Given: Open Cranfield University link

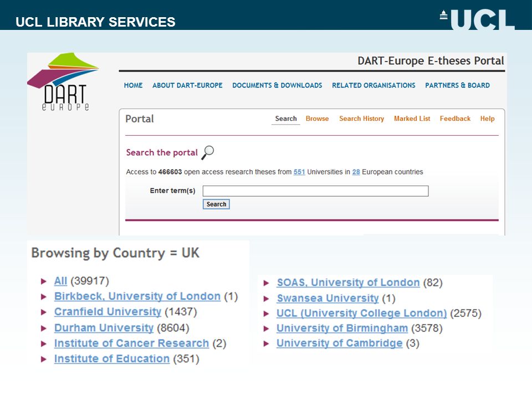Looking at the screenshot, I should (108, 312).
